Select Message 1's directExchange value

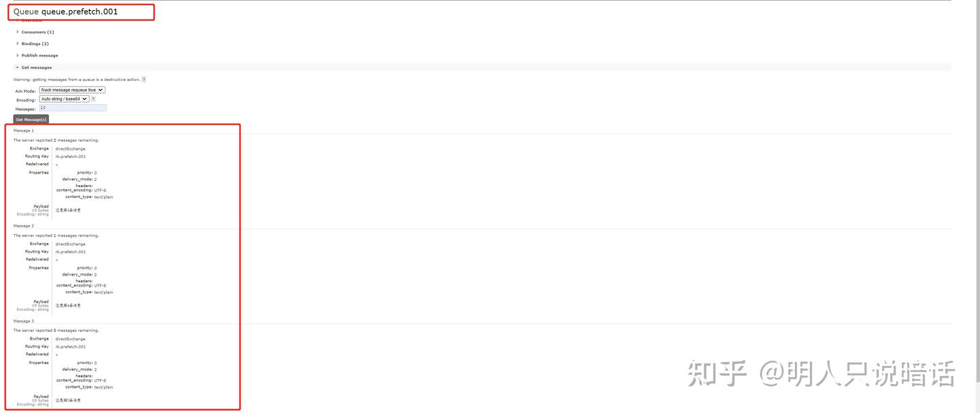pos(70,148)
